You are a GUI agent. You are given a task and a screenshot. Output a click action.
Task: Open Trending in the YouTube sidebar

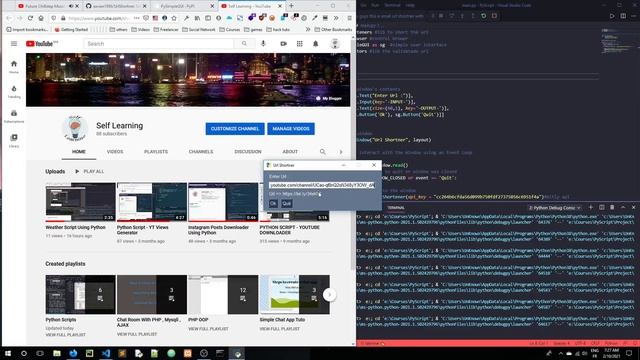tap(14, 91)
